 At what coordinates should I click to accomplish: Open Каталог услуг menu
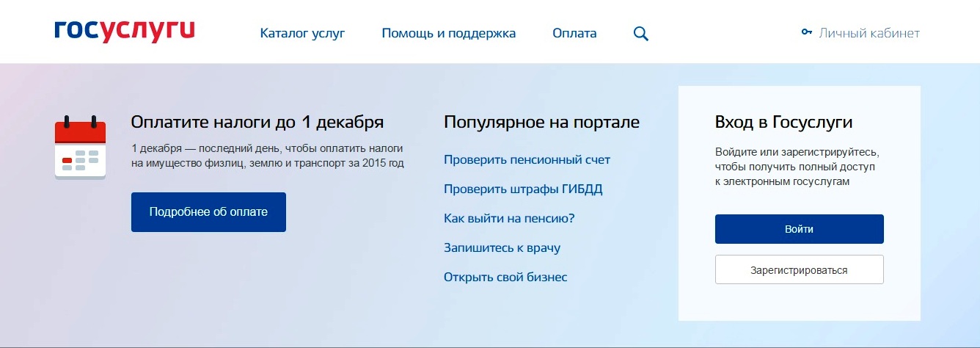pyautogui.click(x=302, y=33)
